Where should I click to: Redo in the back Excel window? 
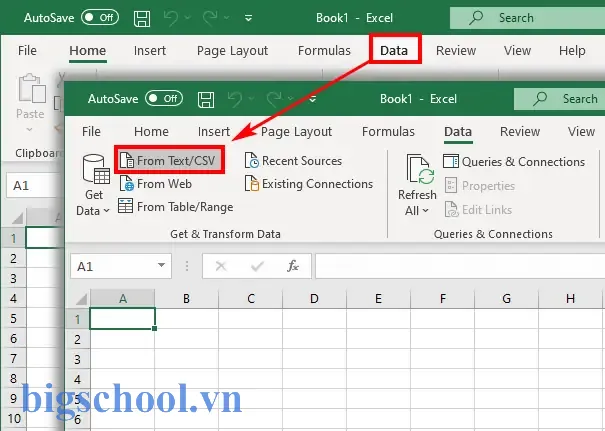coord(210,18)
